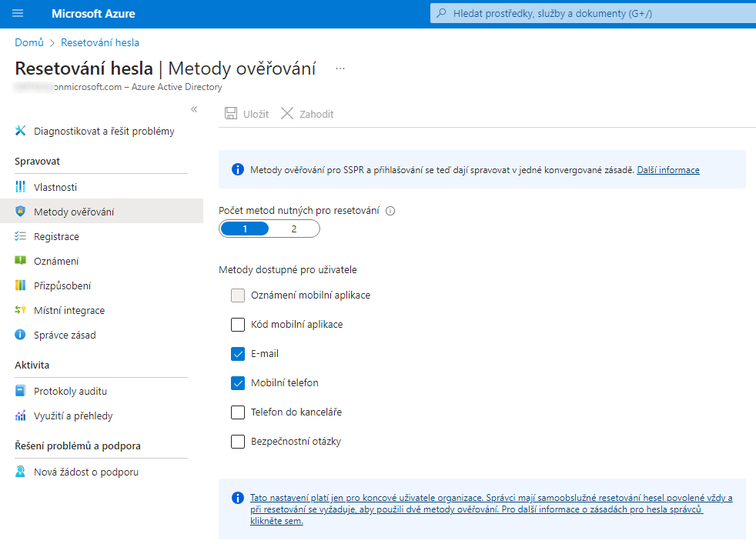
Task: Click the info tooltip icon beside Počet metod
Action: pyautogui.click(x=390, y=211)
